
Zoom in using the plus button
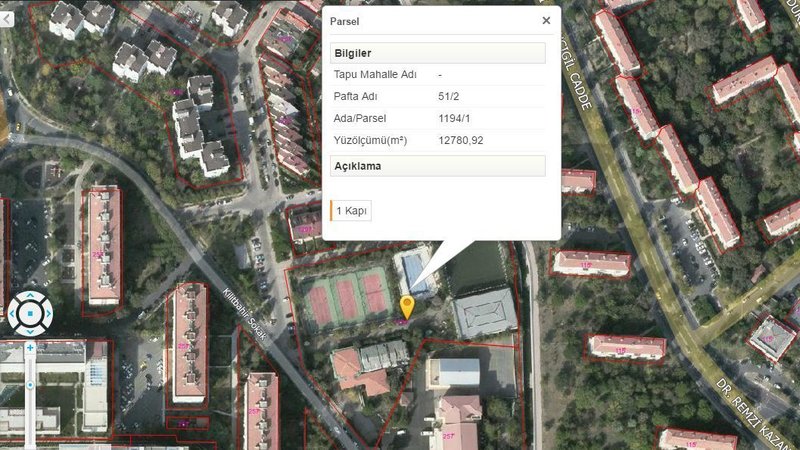(30, 347)
